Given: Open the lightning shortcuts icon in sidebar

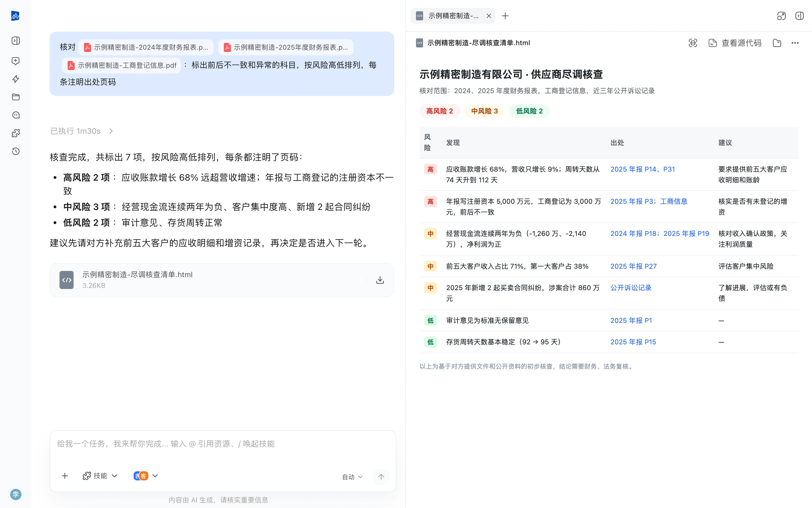Looking at the screenshot, I should (x=16, y=79).
